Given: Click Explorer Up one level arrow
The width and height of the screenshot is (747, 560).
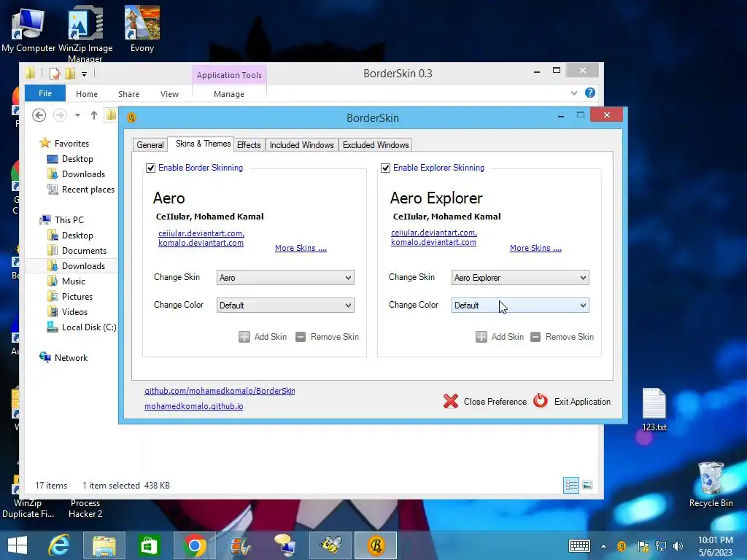Looking at the screenshot, I should pyautogui.click(x=94, y=114).
